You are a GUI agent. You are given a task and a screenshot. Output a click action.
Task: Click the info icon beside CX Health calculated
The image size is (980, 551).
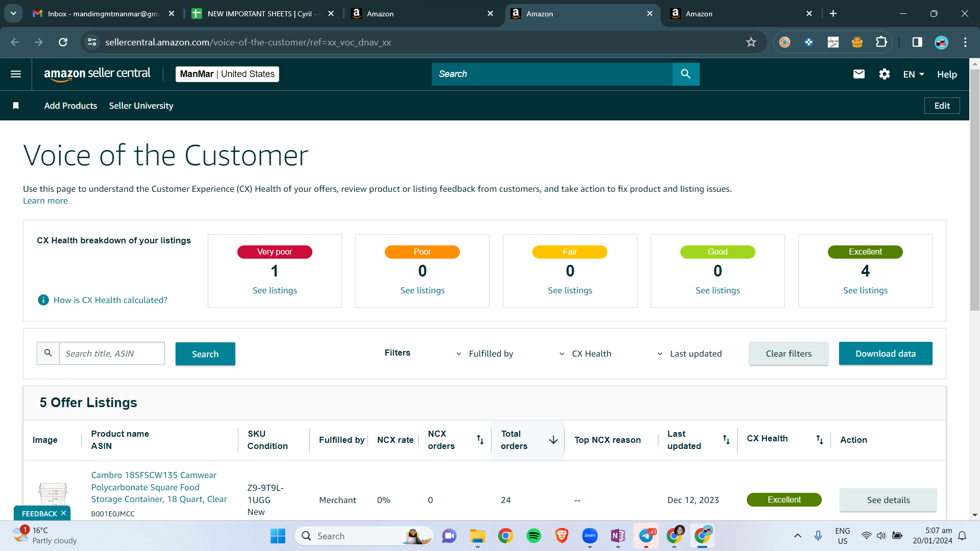pos(43,300)
